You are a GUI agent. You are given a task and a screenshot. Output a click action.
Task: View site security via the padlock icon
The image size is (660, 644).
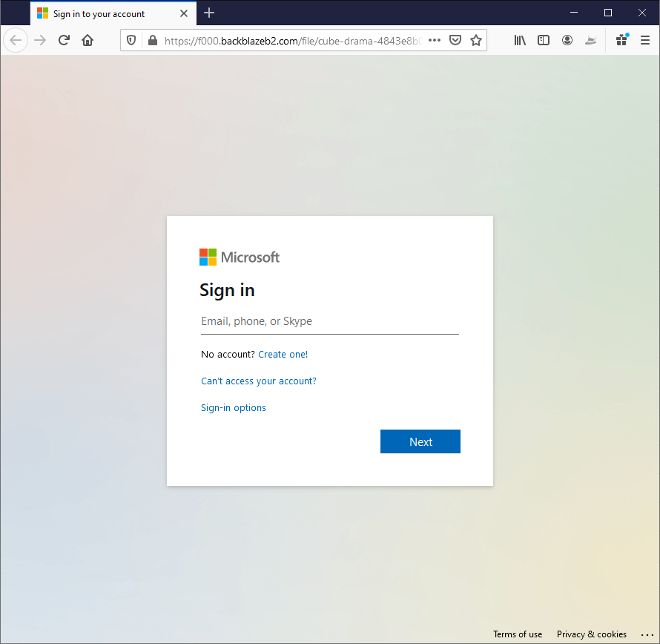coord(153,40)
